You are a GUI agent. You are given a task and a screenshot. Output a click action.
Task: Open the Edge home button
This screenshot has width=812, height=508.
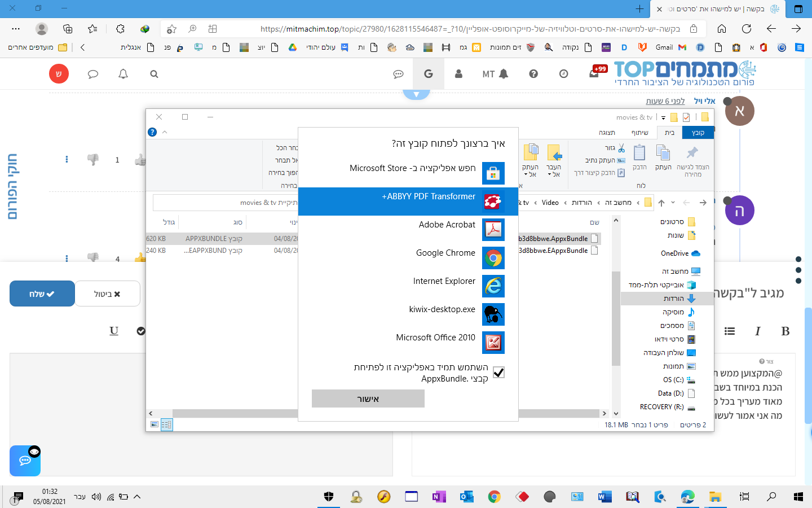point(722,29)
